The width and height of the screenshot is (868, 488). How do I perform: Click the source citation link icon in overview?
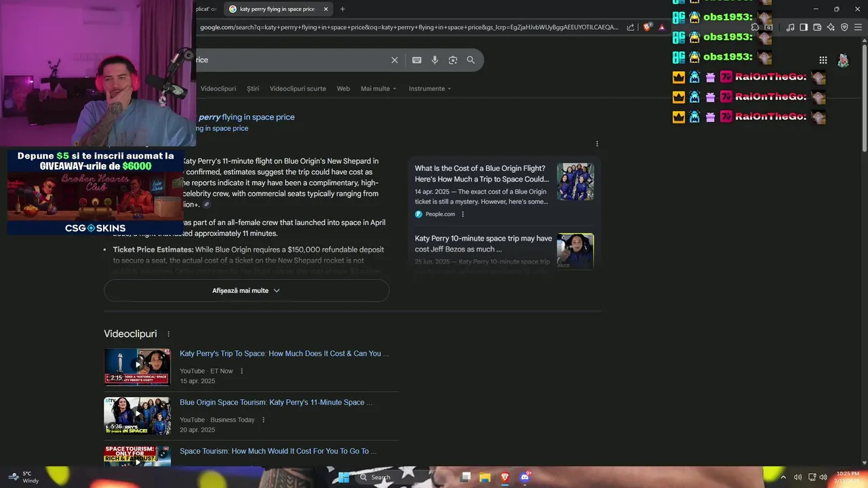[x=207, y=205]
